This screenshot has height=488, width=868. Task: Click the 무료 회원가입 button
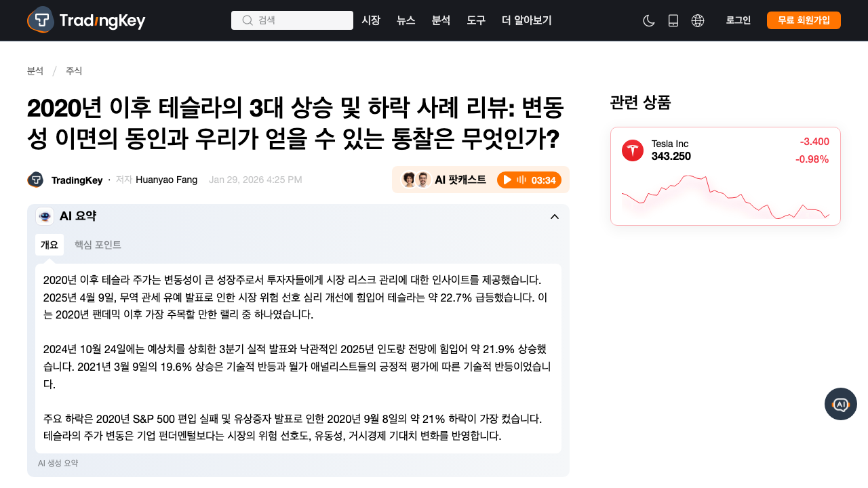click(x=804, y=20)
